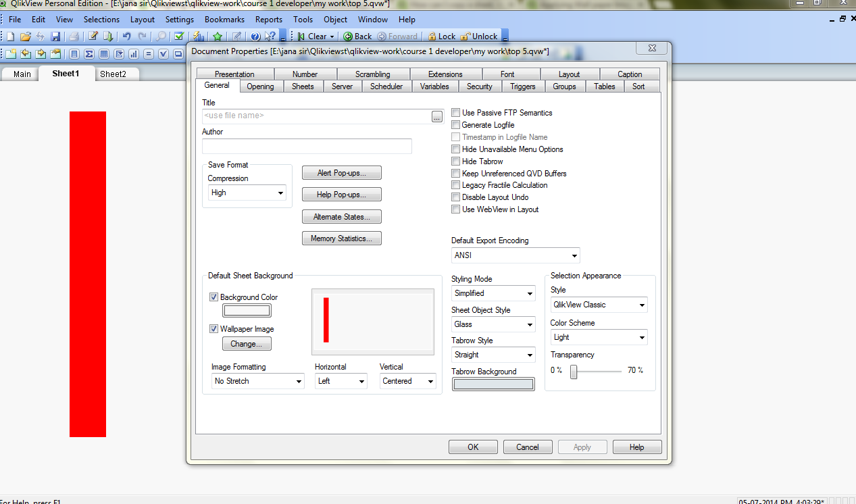The width and height of the screenshot is (856, 504).
Task: Click the Unlock selections toolbar button
Action: [478, 36]
